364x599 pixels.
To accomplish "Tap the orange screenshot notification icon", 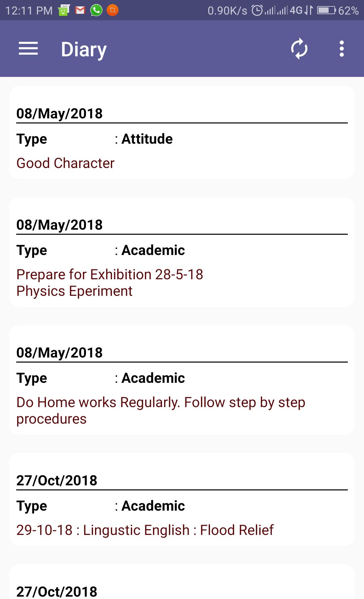I will pyautogui.click(x=113, y=10).
